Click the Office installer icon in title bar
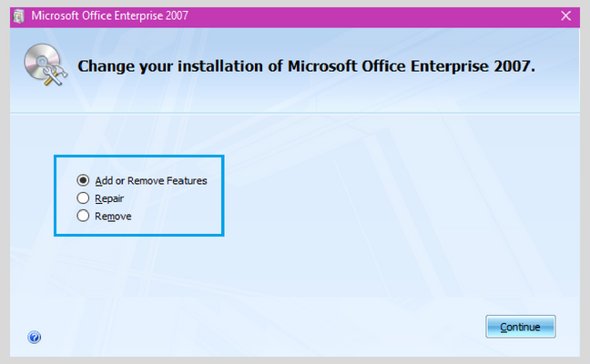 click(x=18, y=16)
